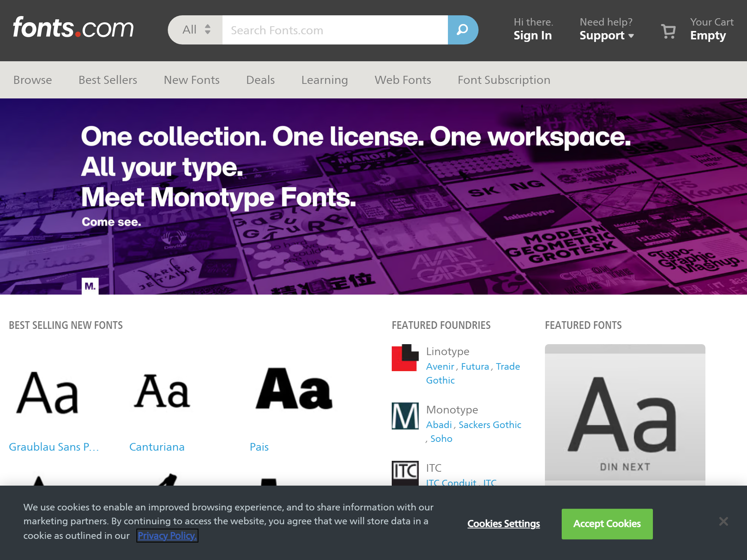This screenshot has width=747, height=560.
Task: Click the Monotype foundry logo
Action: point(405,416)
